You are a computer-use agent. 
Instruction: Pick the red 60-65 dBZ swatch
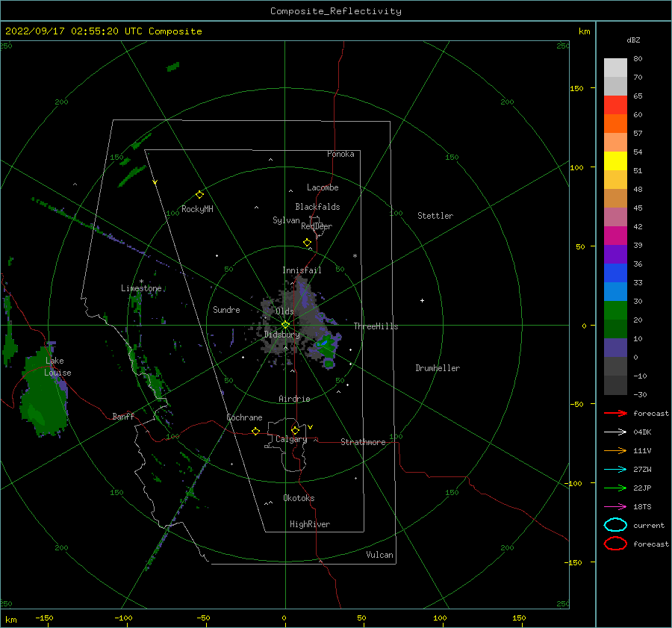[x=615, y=105]
